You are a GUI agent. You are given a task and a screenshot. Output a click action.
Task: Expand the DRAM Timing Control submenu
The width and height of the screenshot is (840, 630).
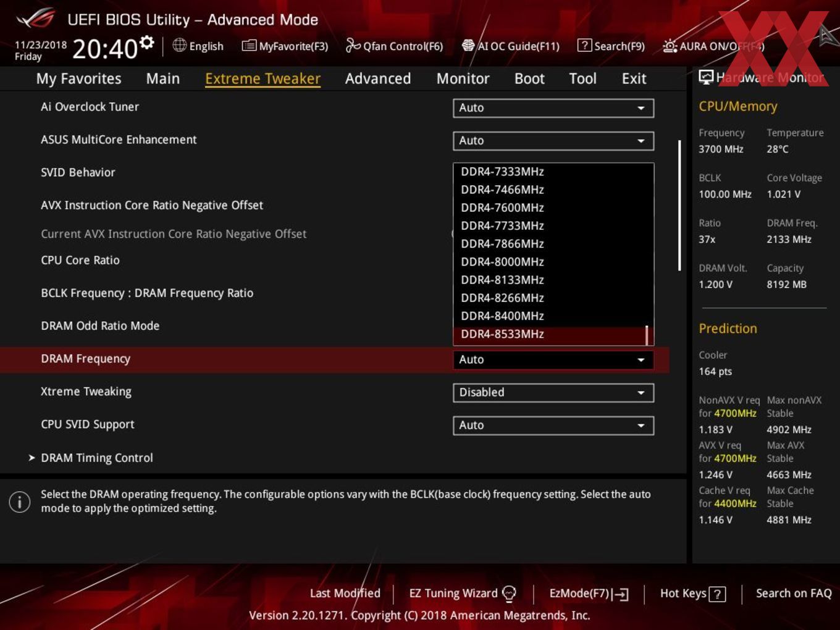(96, 458)
